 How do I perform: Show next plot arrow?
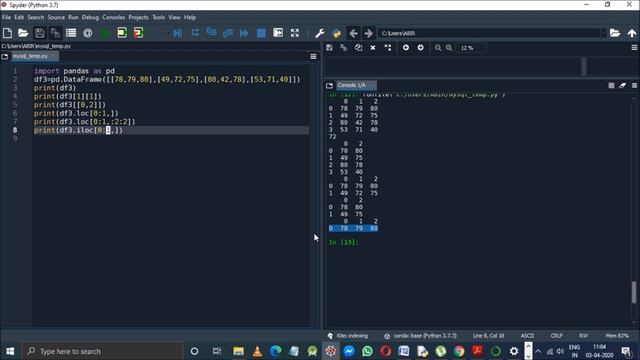(x=420, y=48)
